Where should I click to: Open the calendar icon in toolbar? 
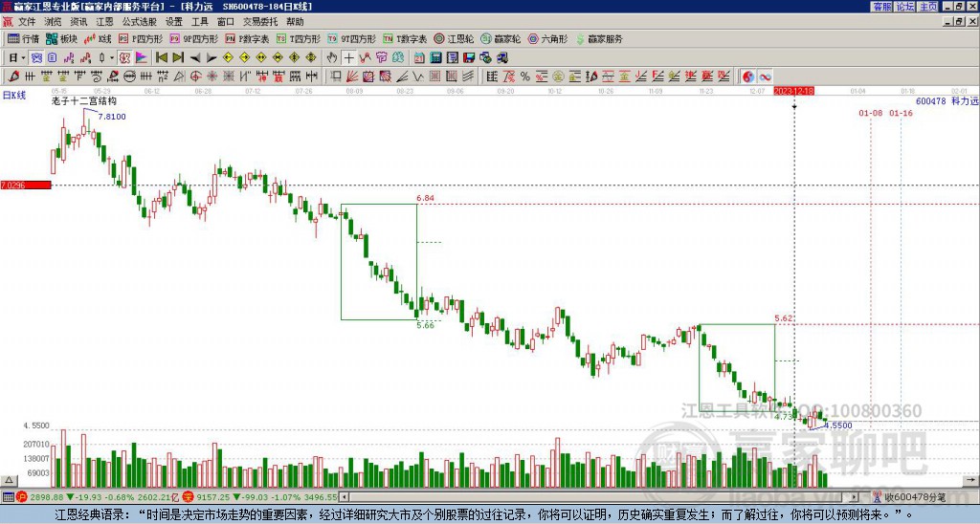(419, 58)
